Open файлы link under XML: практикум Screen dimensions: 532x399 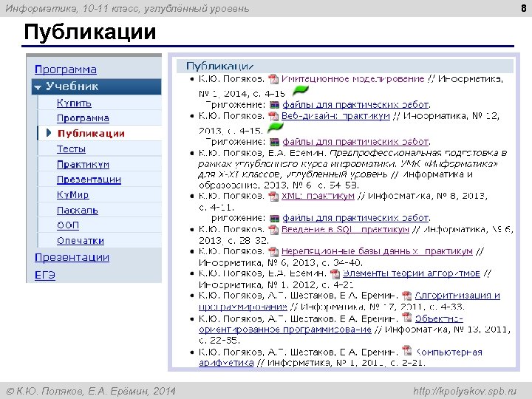[356, 218]
